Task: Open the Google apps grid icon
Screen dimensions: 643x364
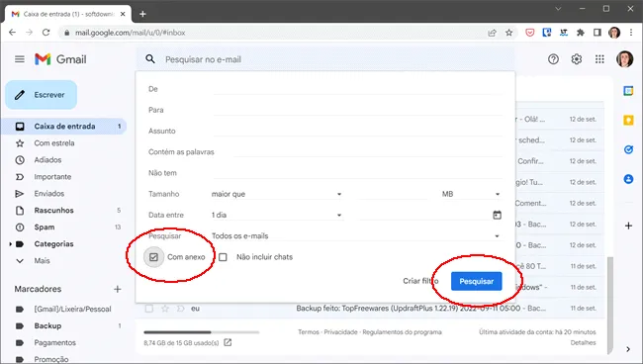Action: 599,59
